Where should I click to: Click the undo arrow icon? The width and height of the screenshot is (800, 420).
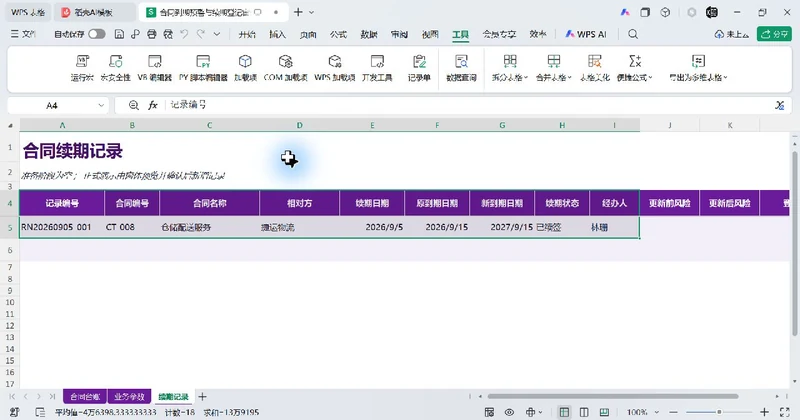pos(184,34)
